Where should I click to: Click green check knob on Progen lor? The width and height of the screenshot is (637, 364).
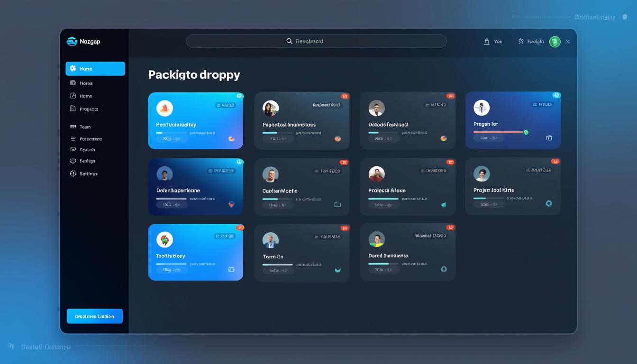(526, 132)
